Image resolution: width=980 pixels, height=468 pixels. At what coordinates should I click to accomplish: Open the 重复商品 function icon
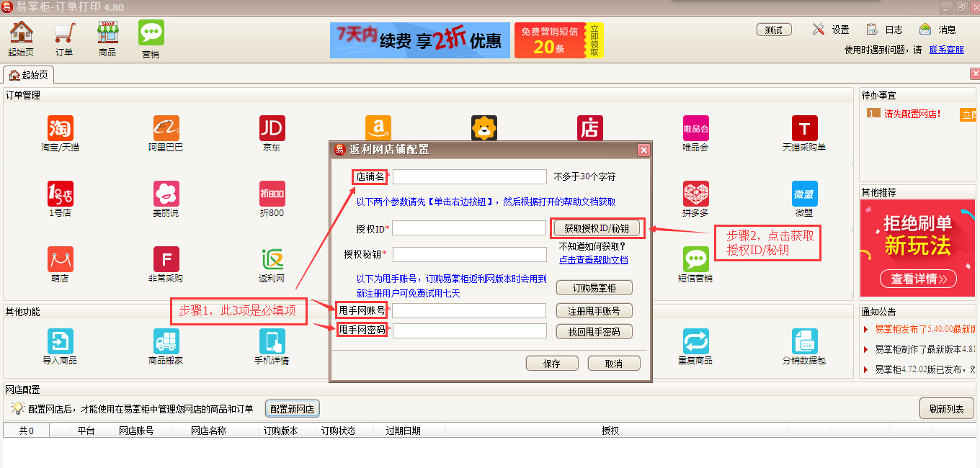(696, 341)
